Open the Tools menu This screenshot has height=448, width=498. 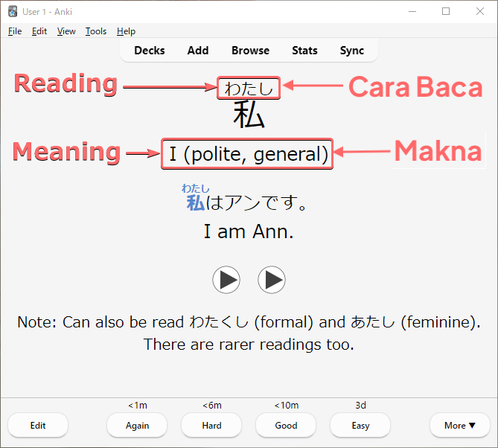tap(96, 31)
